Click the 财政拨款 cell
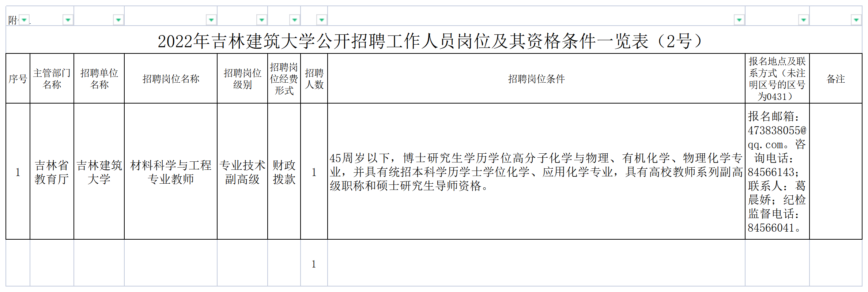868x292 pixels. tap(284, 172)
